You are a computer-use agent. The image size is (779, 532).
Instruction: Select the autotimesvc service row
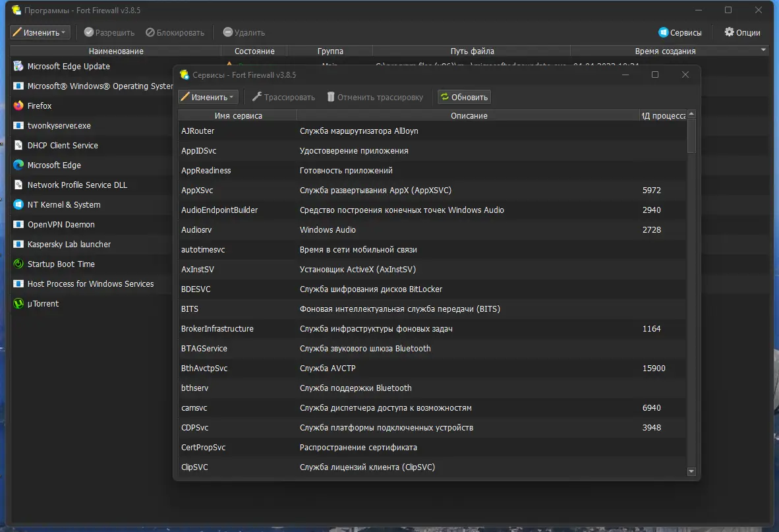coord(432,249)
